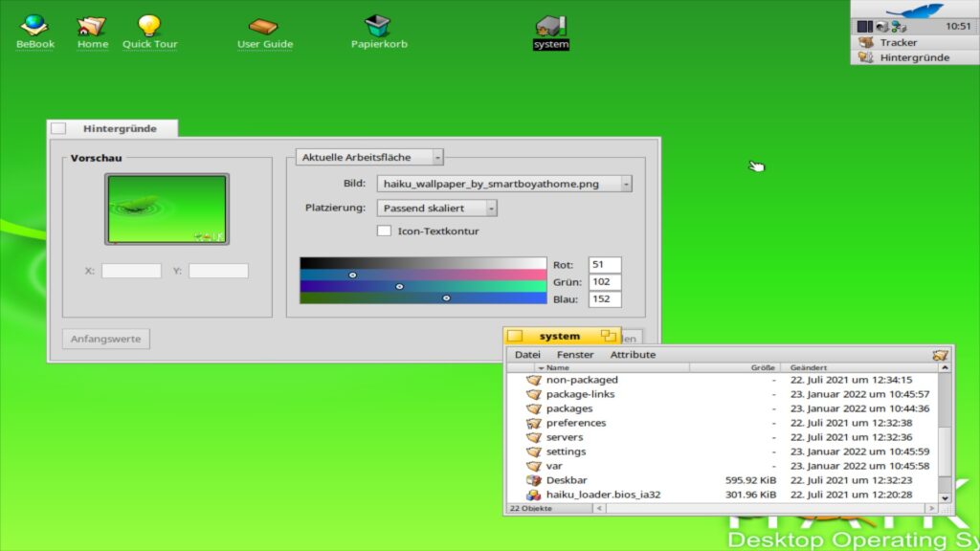Click the Y position input field
980x551 pixels.
pos(218,271)
